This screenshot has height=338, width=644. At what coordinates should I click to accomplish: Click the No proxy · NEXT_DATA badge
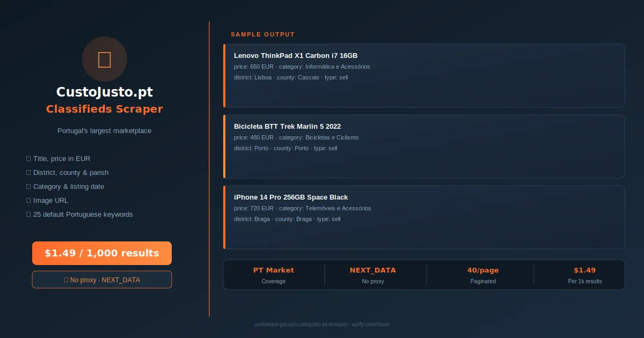click(102, 280)
